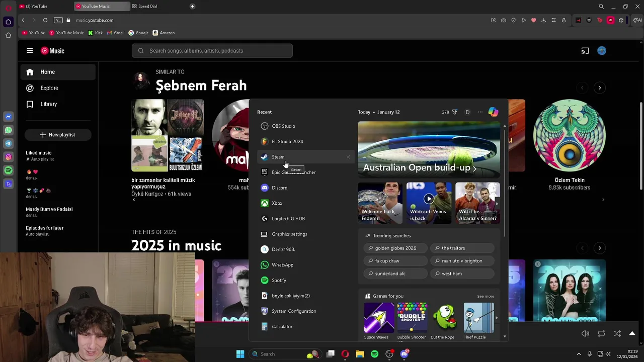Click the D account avatar in search panel

tap(467, 112)
